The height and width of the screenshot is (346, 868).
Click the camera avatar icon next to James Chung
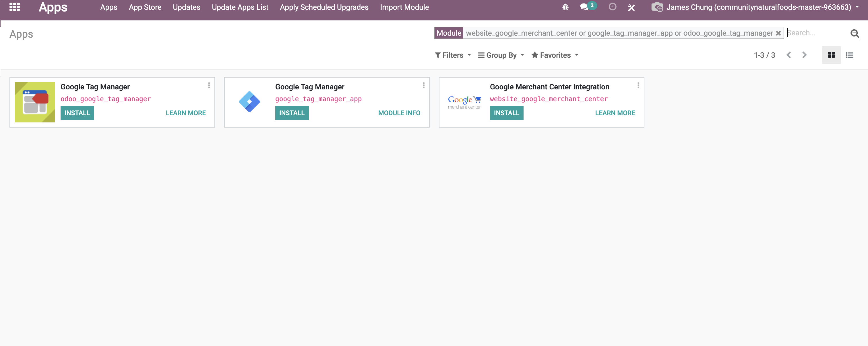pyautogui.click(x=657, y=7)
